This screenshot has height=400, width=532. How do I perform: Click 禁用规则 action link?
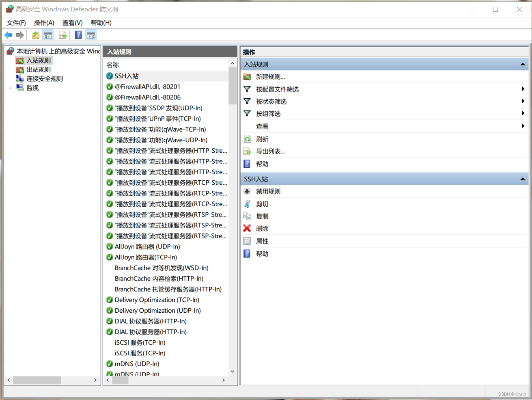coord(268,191)
